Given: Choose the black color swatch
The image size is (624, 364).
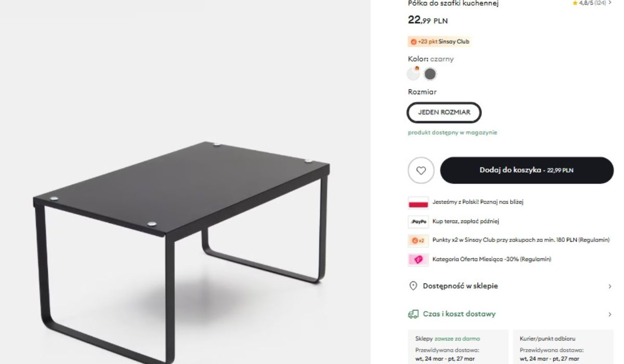Looking at the screenshot, I should 430,74.
